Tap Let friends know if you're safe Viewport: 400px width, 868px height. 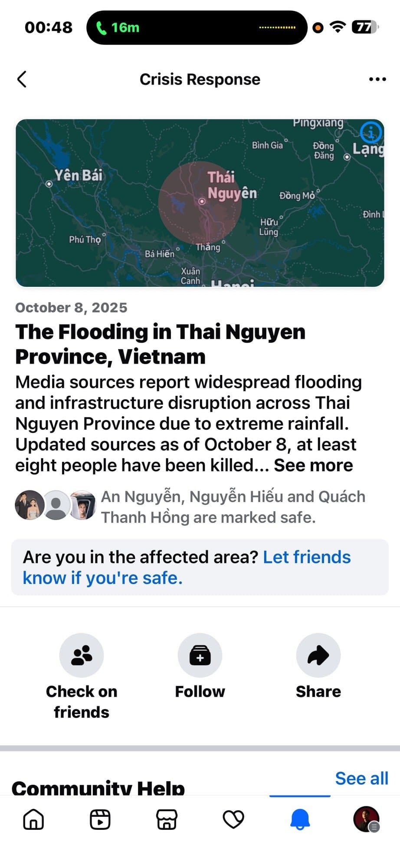pyautogui.click(x=187, y=568)
